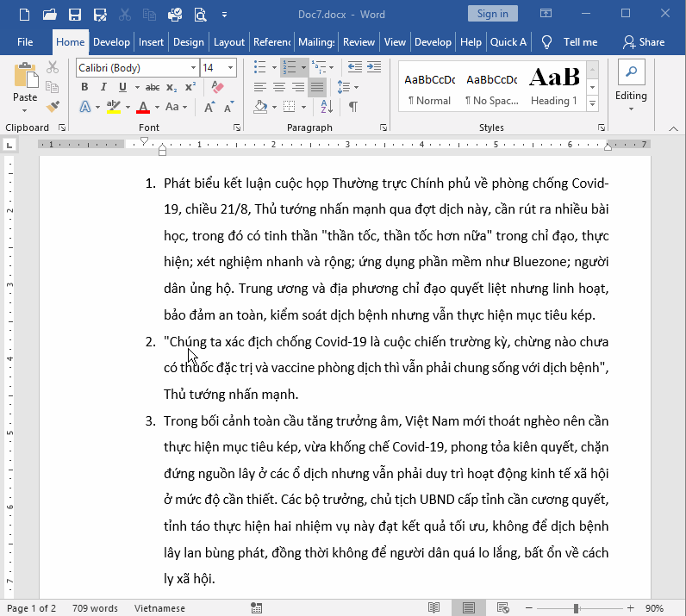
Task: Create a new blank document icon
Action: coord(25,15)
